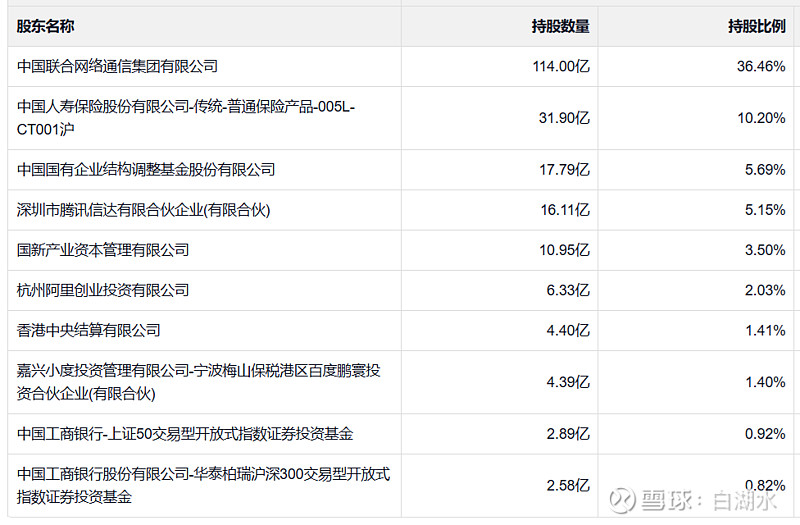The height and width of the screenshot is (525, 800).
Task: Click the 114.00亿 shares value
Action: coord(561,66)
